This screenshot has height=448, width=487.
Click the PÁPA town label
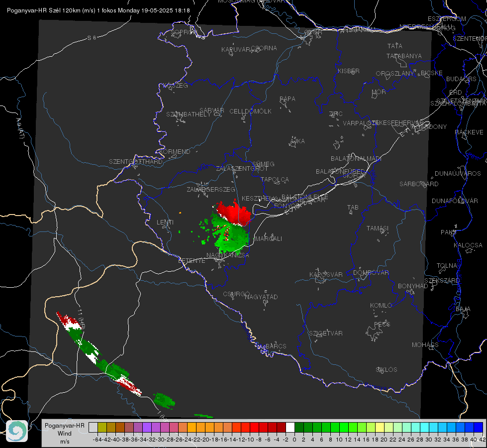click(288, 99)
